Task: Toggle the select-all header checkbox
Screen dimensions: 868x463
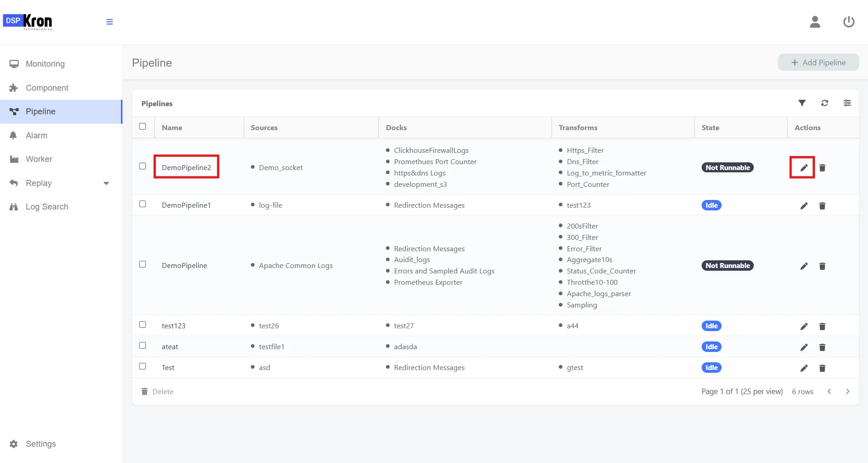Action: 143,127
